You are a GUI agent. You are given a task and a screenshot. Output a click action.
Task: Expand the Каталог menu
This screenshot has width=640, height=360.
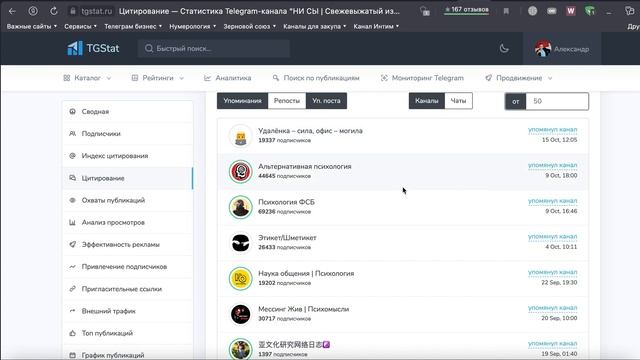87,78
